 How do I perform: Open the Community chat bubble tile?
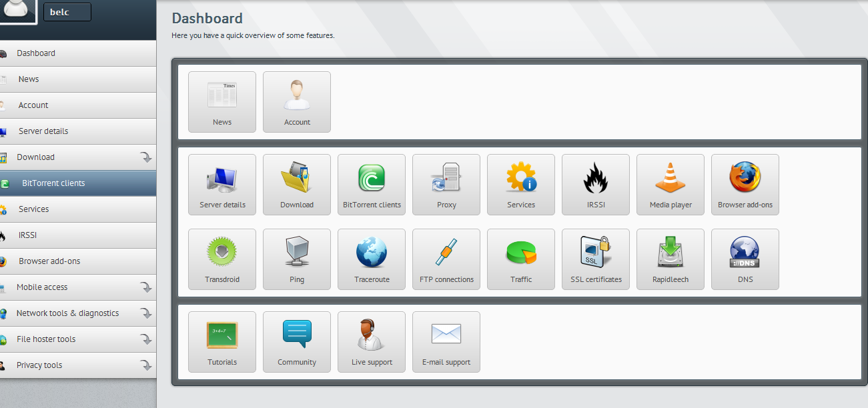pyautogui.click(x=297, y=342)
